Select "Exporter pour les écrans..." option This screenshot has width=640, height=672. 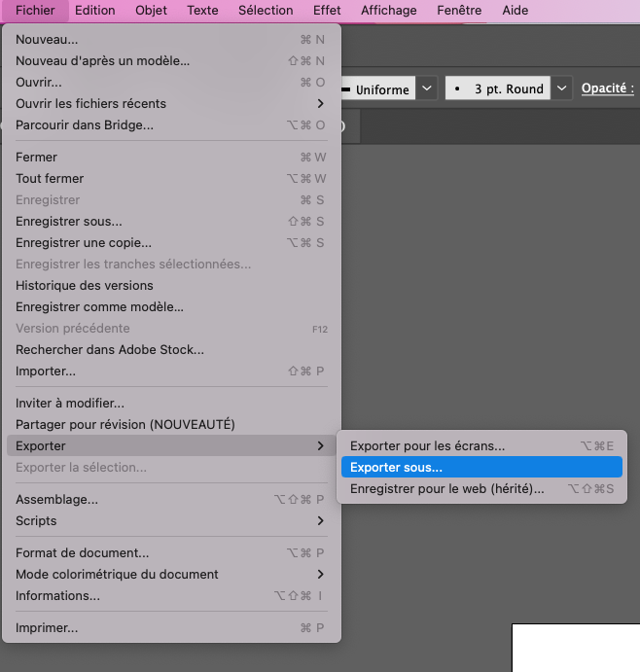tap(427, 446)
